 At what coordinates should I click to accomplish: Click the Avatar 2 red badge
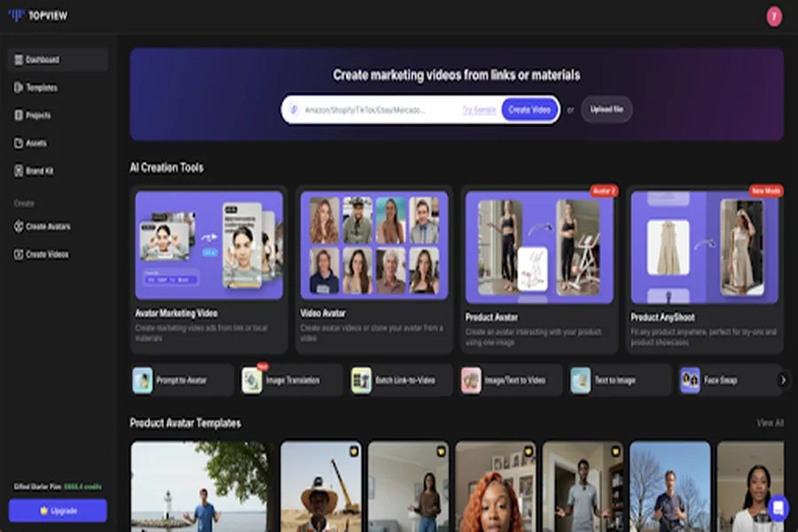tap(604, 191)
